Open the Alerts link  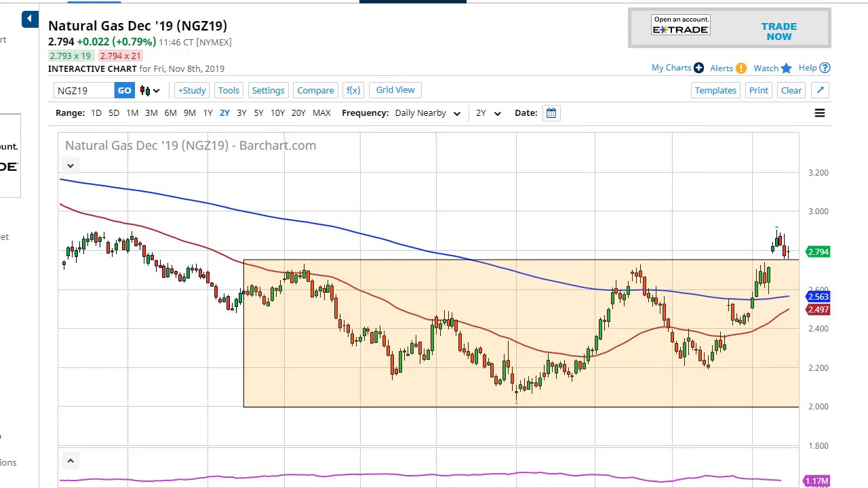(722, 68)
